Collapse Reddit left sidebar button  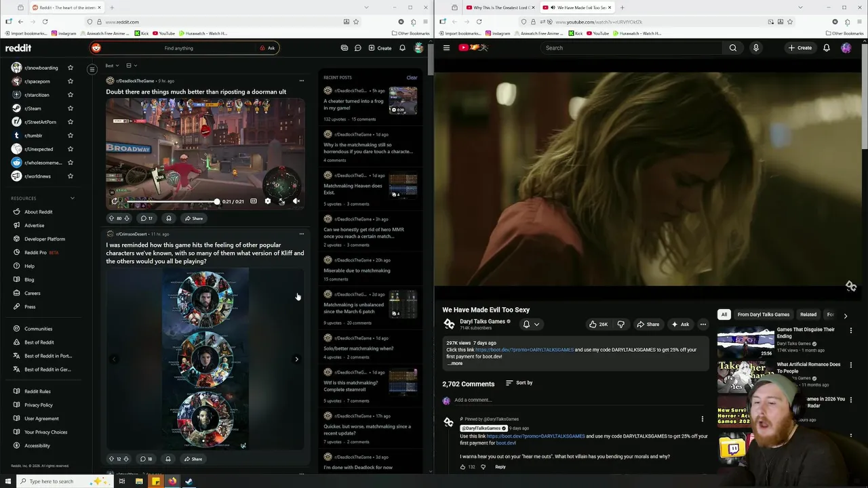point(92,69)
